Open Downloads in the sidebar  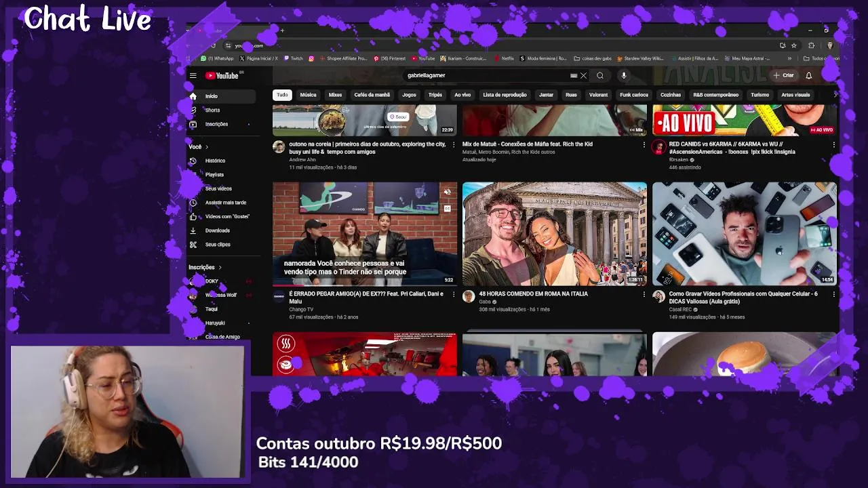point(217,230)
